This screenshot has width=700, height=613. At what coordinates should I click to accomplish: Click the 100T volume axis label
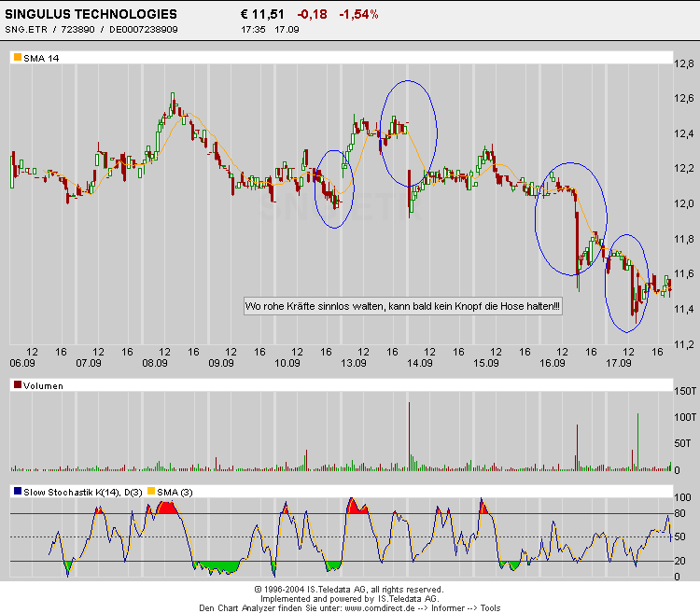(x=685, y=417)
